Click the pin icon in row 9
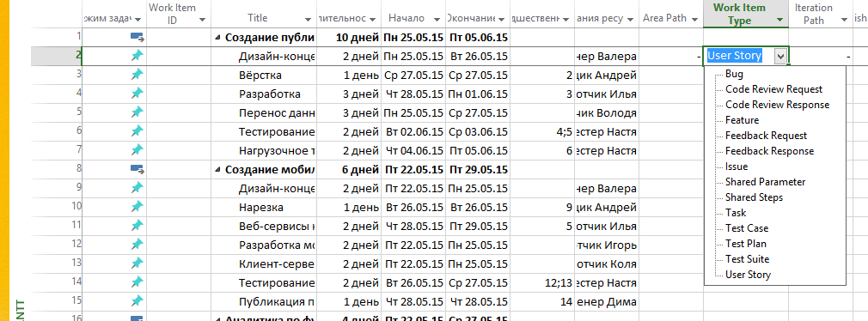Image resolution: width=868 pixels, height=321 pixels. coord(137,188)
